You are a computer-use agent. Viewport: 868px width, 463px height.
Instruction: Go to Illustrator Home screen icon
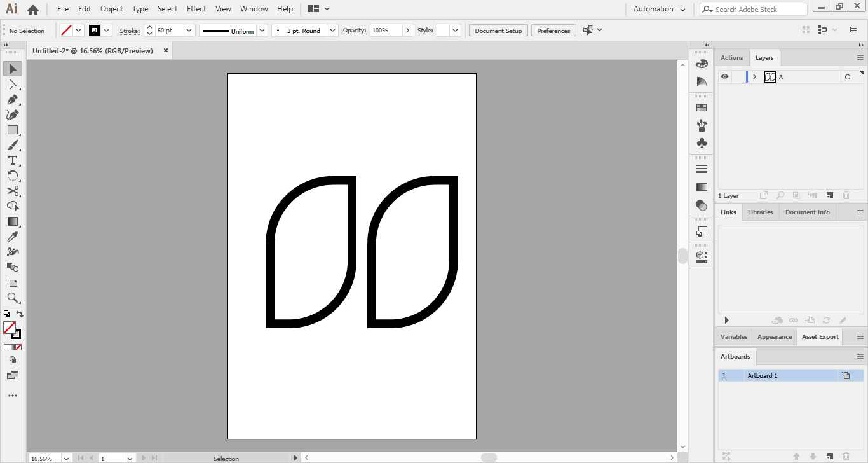(33, 10)
